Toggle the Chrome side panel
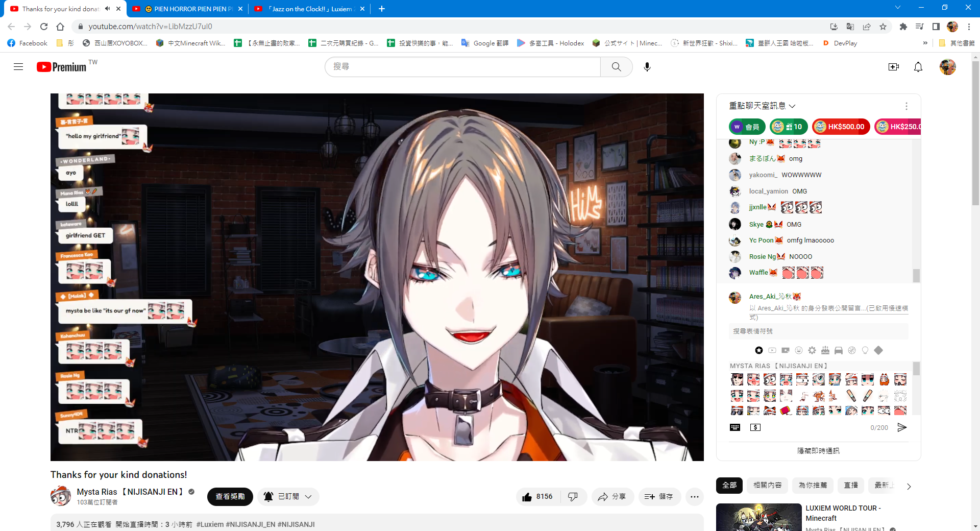Viewport: 980px width, 531px height. 936,27
